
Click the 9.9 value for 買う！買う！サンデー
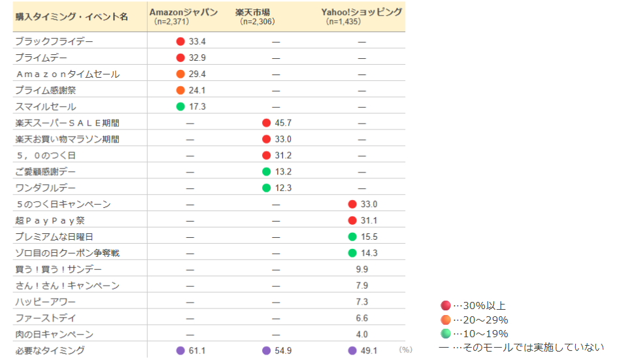(361, 269)
